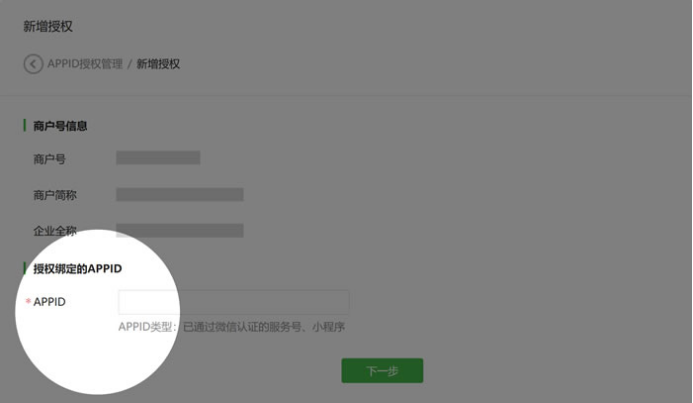The height and width of the screenshot is (403, 693).
Task: Click the back arrow circle icon
Action: (x=33, y=64)
